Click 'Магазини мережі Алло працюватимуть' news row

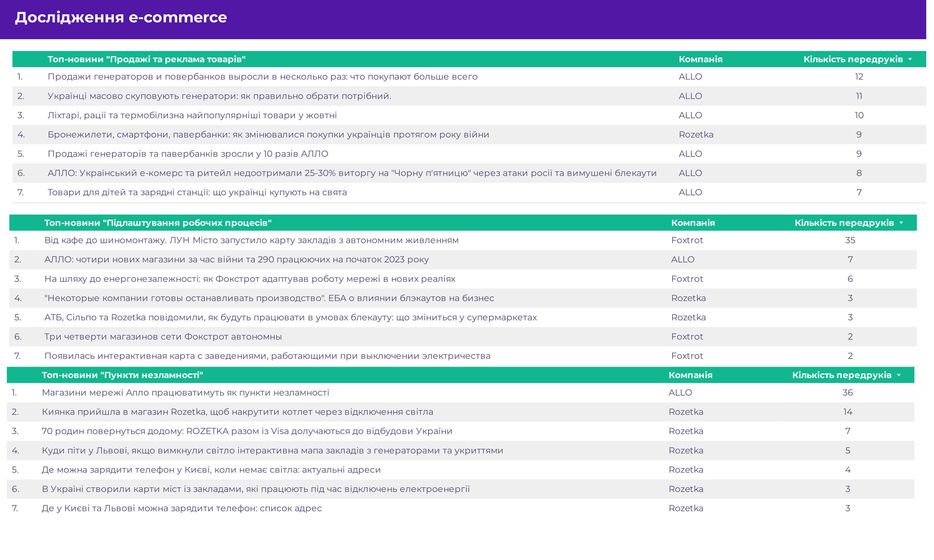[185, 393]
